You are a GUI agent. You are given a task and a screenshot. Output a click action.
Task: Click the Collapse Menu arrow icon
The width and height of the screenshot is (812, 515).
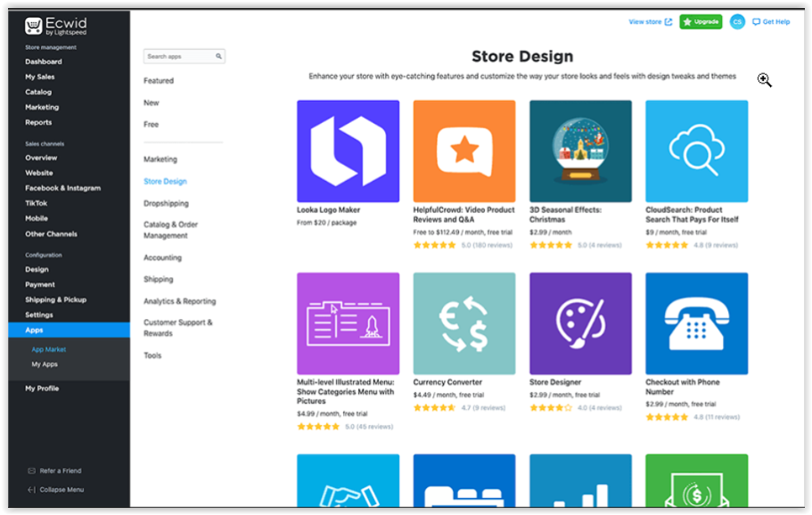pyautogui.click(x=31, y=490)
